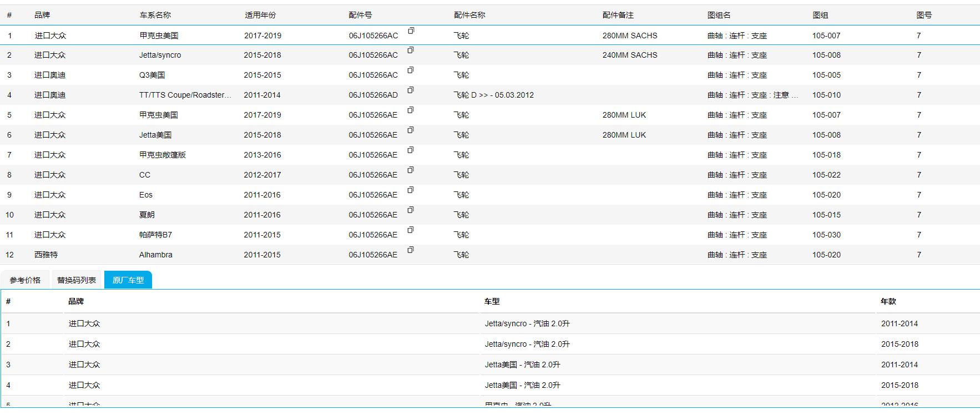
Task: Open the 替换码列表 tab
Action: pos(77,280)
